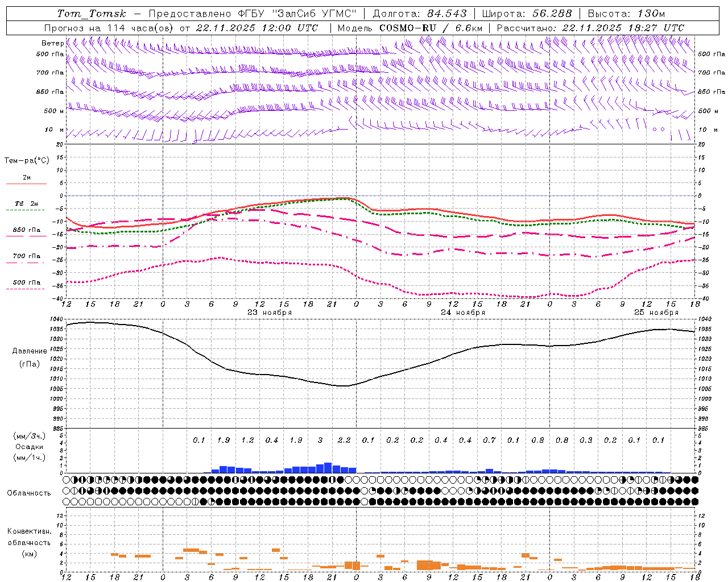The height and width of the screenshot is (582, 728).
Task: Click the Ветер panel label
Action: 52,43
